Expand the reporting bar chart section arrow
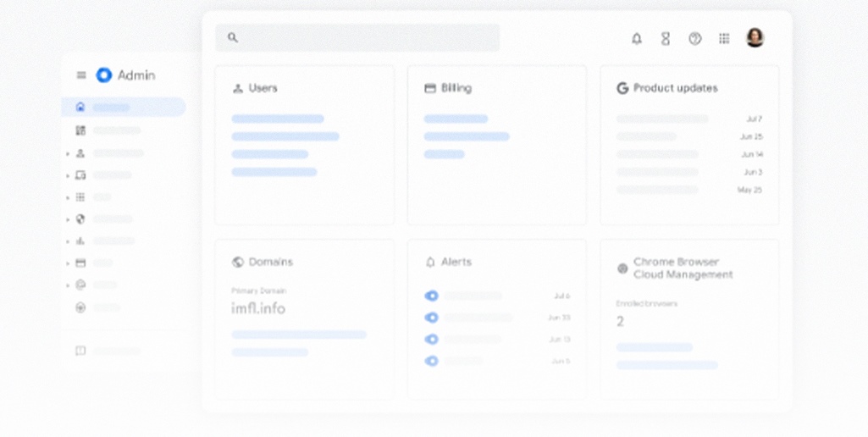 [68, 241]
